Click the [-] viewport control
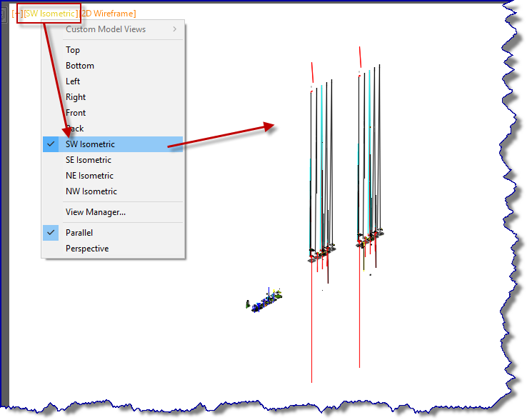Viewport: 527px width, 420px height. click(17, 14)
